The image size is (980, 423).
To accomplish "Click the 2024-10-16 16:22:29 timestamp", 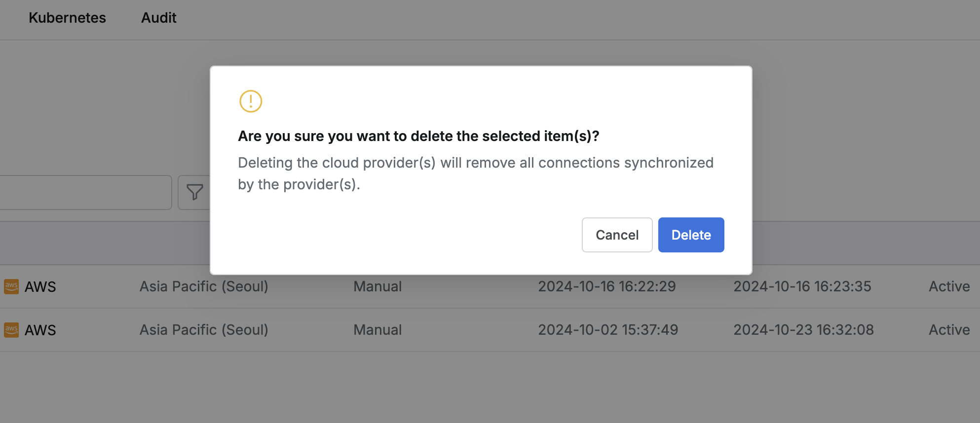I will tap(606, 286).
